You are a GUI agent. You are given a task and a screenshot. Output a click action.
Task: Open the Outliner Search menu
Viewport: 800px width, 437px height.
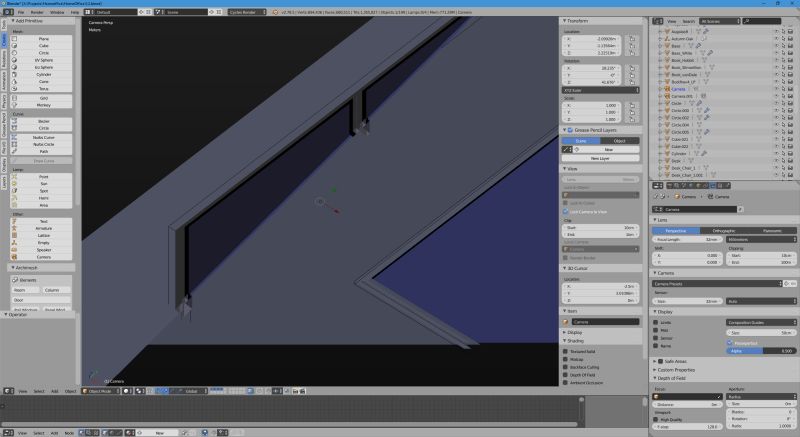coord(689,21)
